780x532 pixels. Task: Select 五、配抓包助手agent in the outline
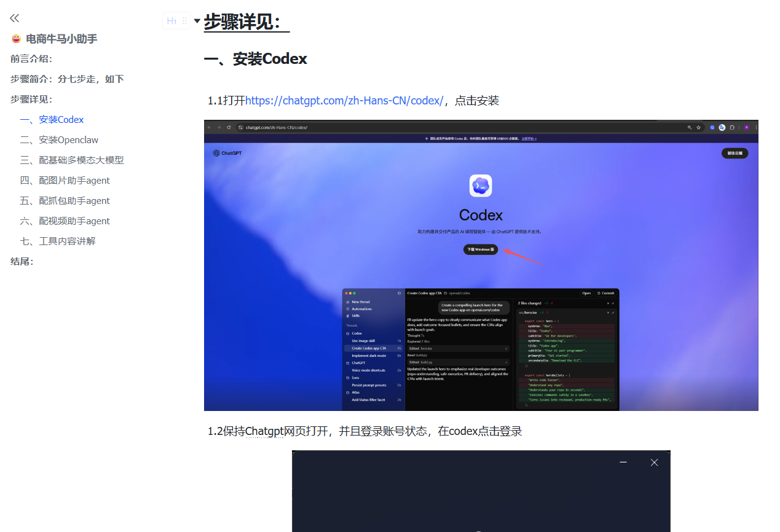tap(65, 201)
